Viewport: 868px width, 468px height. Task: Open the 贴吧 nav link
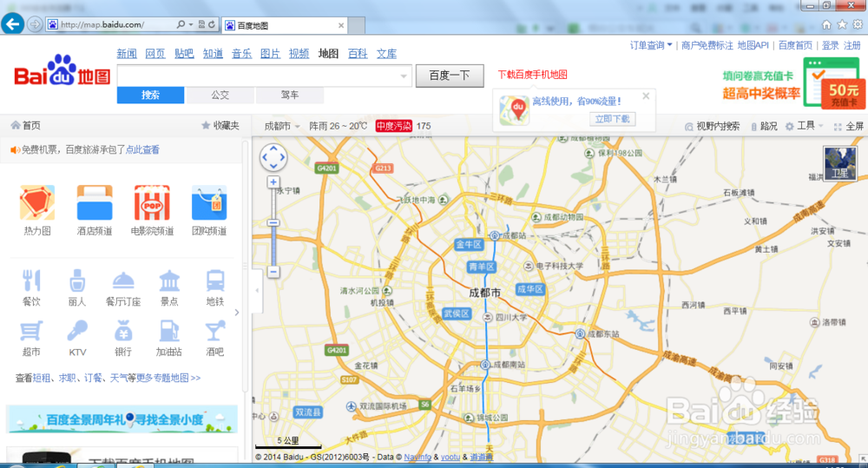click(184, 54)
